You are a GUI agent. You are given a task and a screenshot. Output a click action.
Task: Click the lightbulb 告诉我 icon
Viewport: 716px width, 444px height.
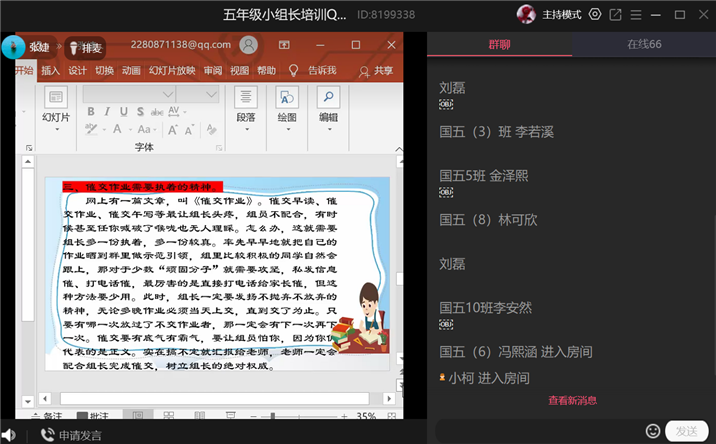tap(294, 70)
